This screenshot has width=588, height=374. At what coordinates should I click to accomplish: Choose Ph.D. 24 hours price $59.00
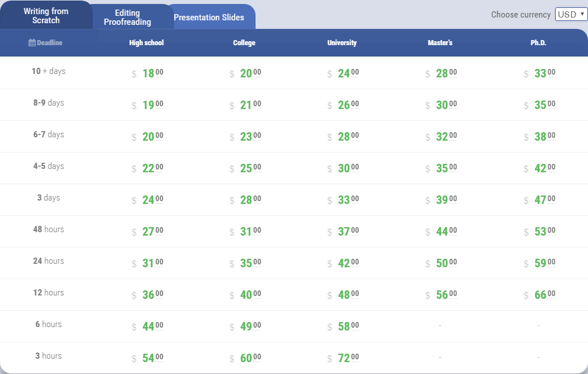click(539, 263)
